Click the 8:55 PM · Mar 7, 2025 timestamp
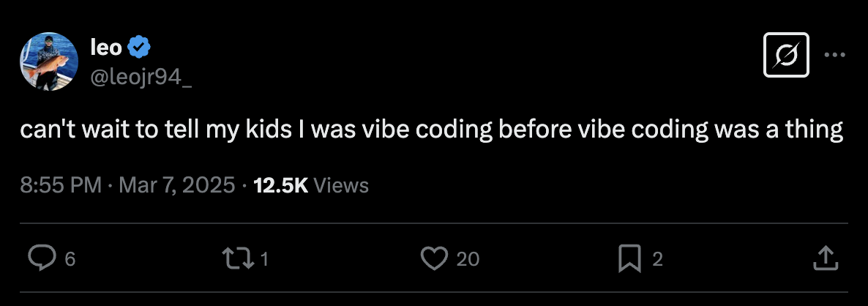Image resolution: width=868 pixels, height=306 pixels. (128, 184)
